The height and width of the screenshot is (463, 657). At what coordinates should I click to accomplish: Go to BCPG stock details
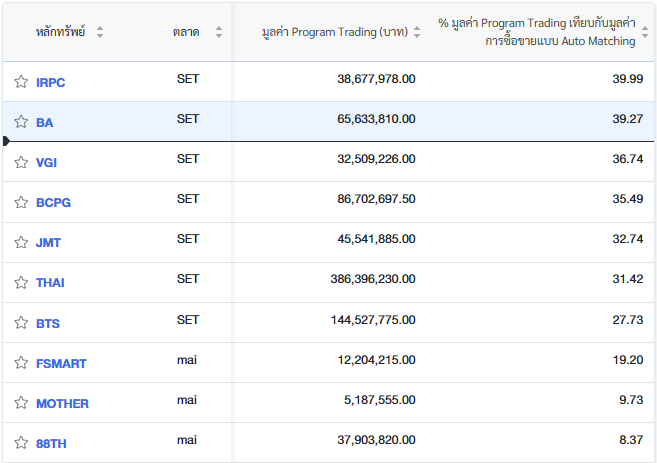(x=53, y=202)
